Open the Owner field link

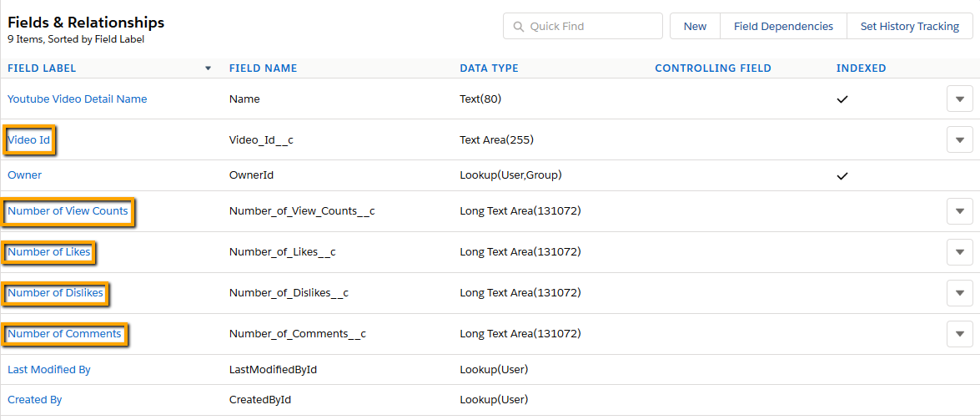(x=24, y=175)
